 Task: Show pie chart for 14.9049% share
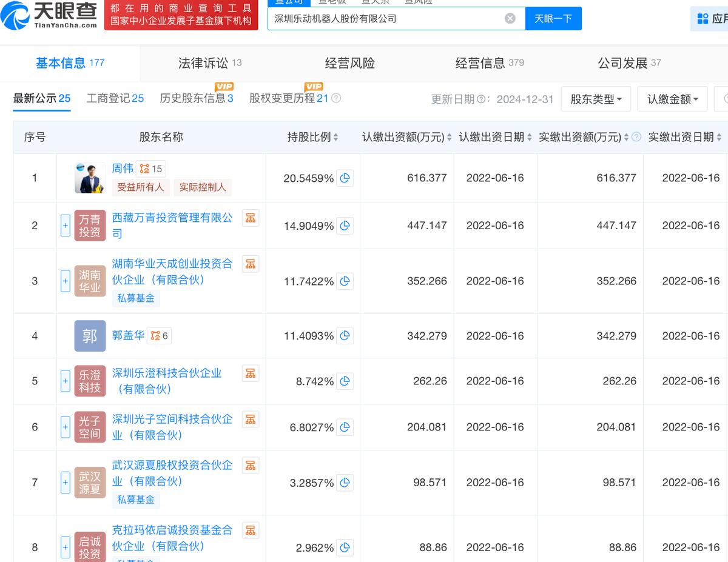tap(345, 226)
